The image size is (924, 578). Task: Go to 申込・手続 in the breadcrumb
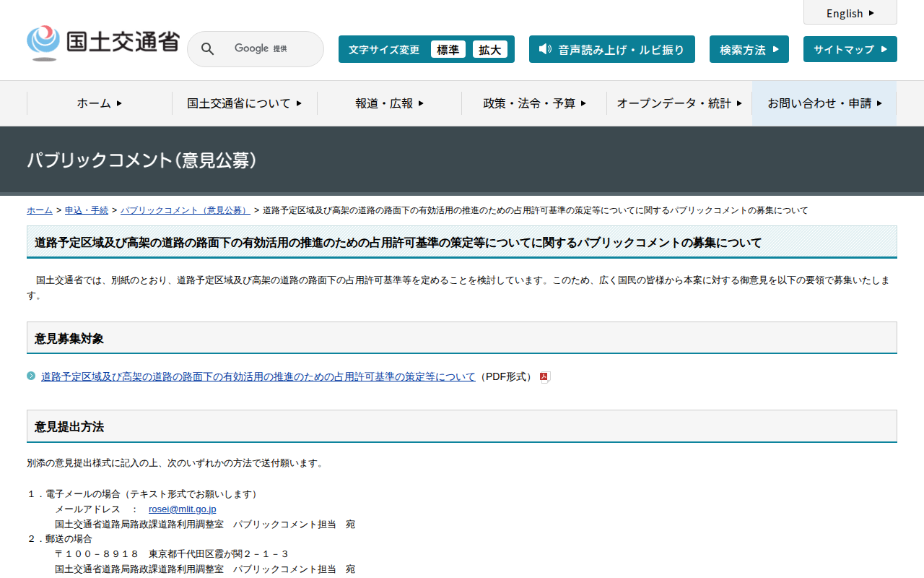click(x=87, y=210)
